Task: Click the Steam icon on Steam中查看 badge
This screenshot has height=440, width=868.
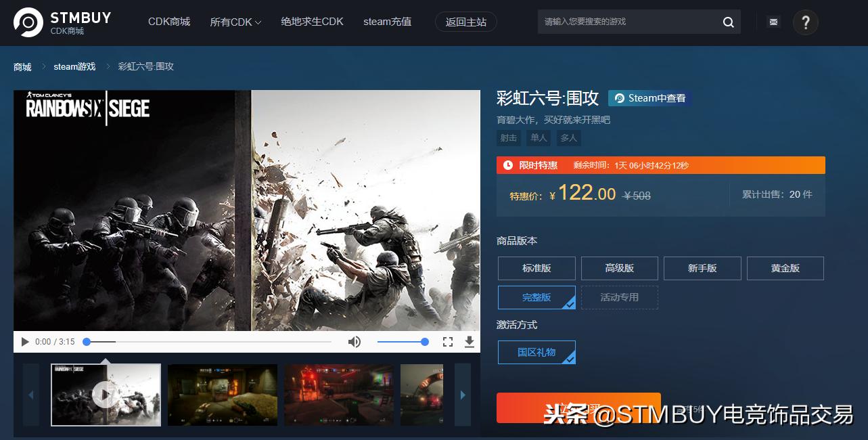Action: point(619,97)
